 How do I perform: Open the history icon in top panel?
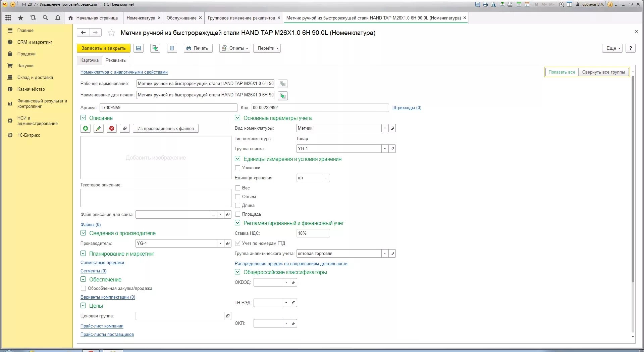click(x=33, y=18)
